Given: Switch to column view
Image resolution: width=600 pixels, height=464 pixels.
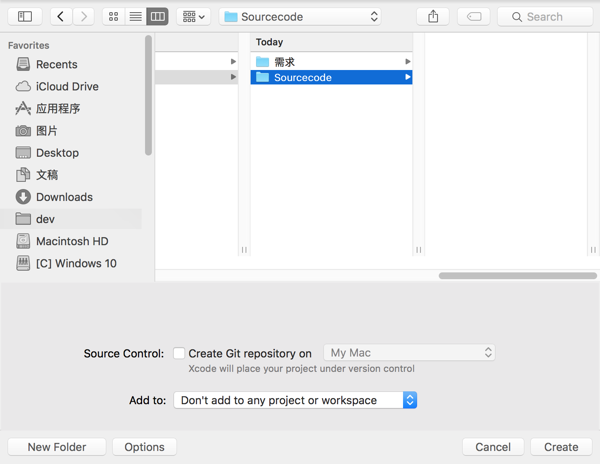Looking at the screenshot, I should click(x=157, y=16).
